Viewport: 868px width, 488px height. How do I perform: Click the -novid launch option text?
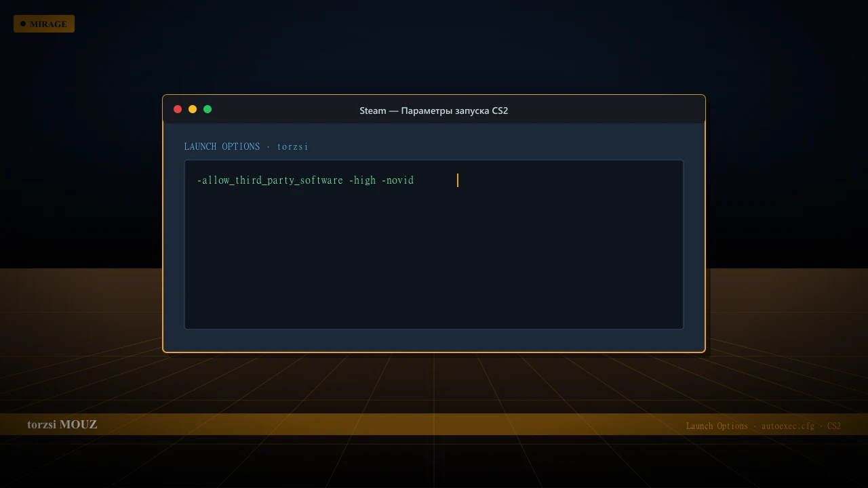pos(397,180)
